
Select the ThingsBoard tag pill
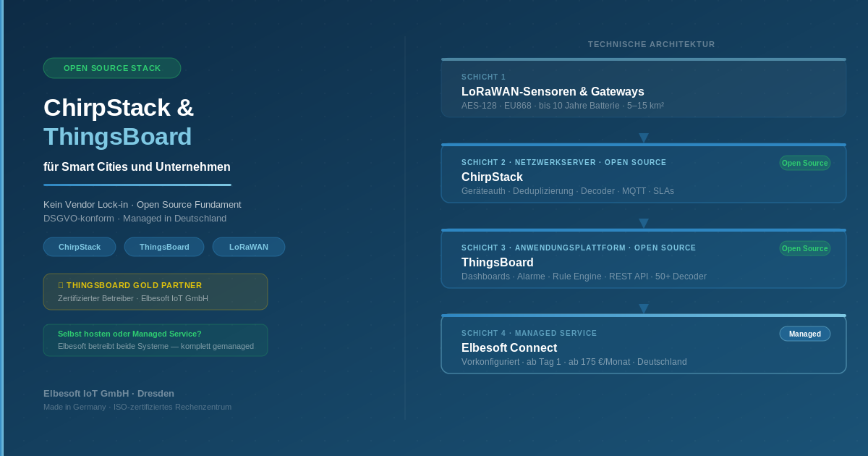(x=164, y=247)
